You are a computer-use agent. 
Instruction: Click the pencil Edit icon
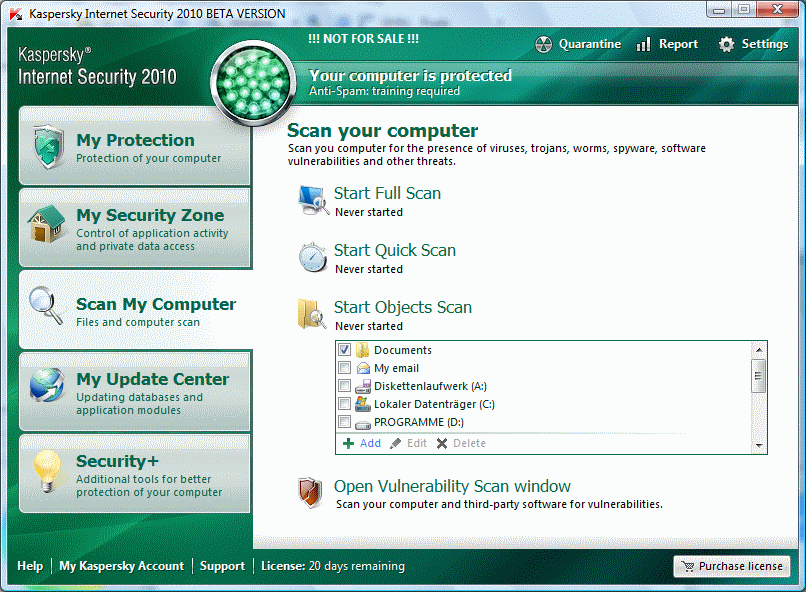(x=395, y=443)
